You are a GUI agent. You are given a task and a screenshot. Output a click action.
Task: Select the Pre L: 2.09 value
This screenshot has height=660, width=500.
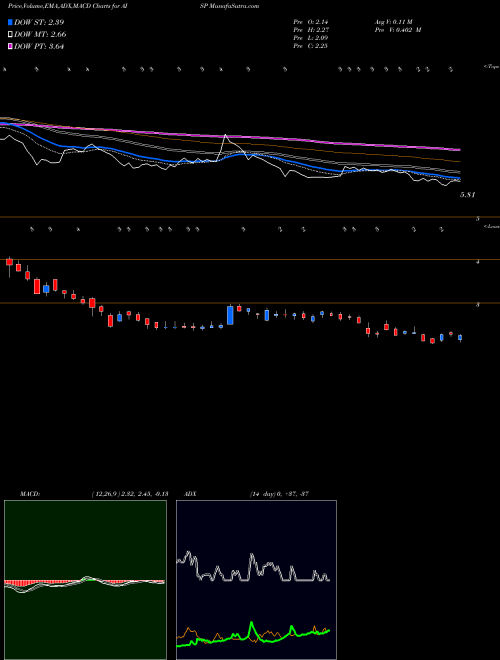[x=311, y=38]
